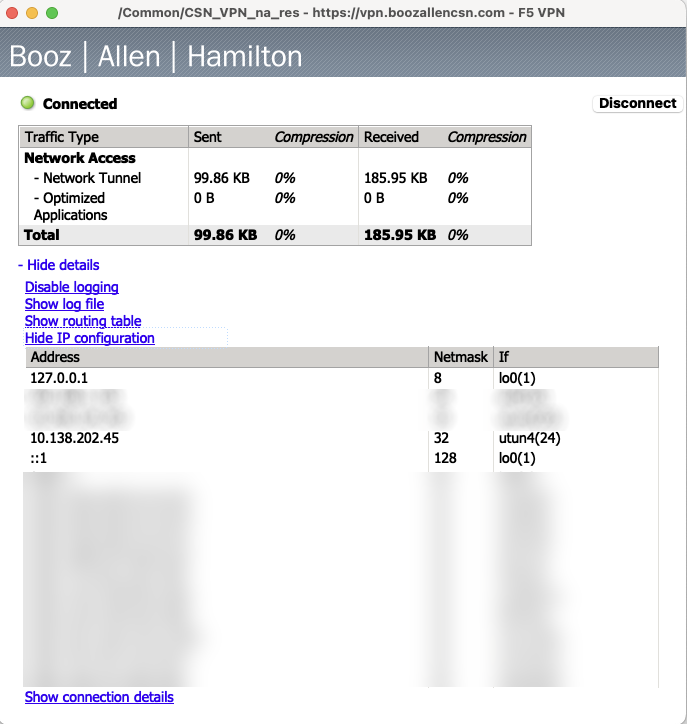The image size is (687, 724).
Task: Click the Received column header
Action: (x=391, y=137)
